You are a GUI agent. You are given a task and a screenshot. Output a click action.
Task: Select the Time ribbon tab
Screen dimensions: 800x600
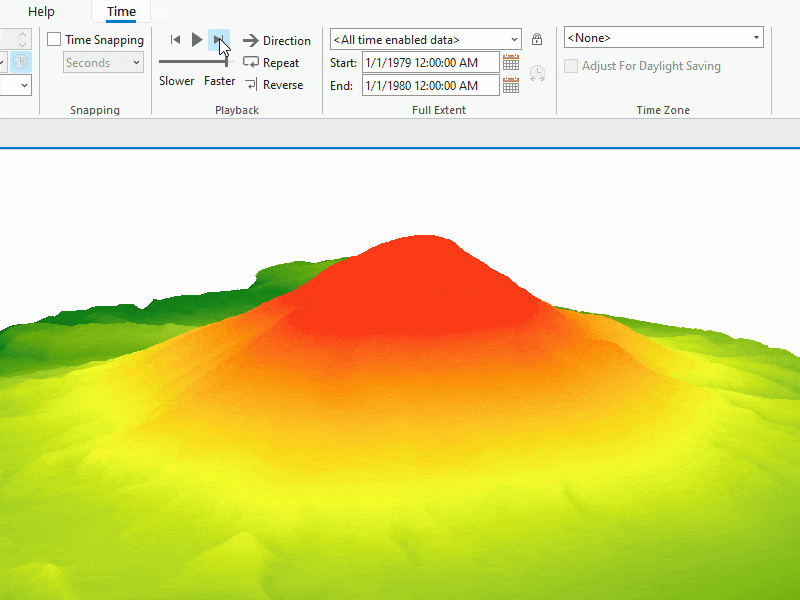(120, 11)
